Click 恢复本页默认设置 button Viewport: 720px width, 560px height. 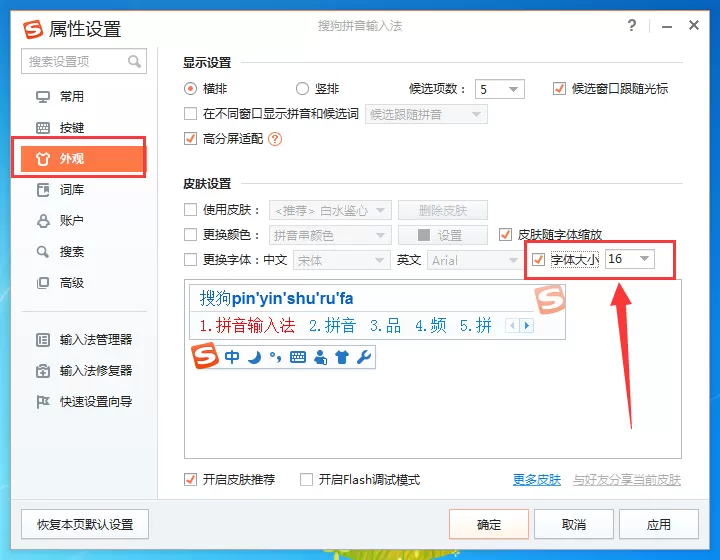85,524
